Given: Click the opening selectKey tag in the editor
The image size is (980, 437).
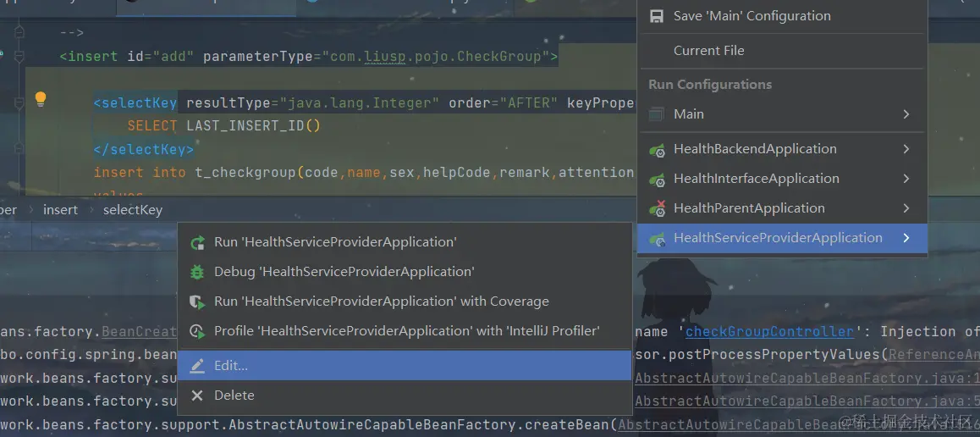Looking at the screenshot, I should [x=135, y=102].
